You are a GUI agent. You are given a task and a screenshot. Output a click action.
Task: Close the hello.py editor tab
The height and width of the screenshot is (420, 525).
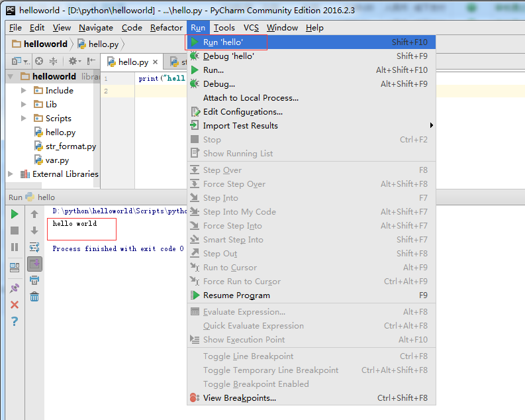coord(155,62)
